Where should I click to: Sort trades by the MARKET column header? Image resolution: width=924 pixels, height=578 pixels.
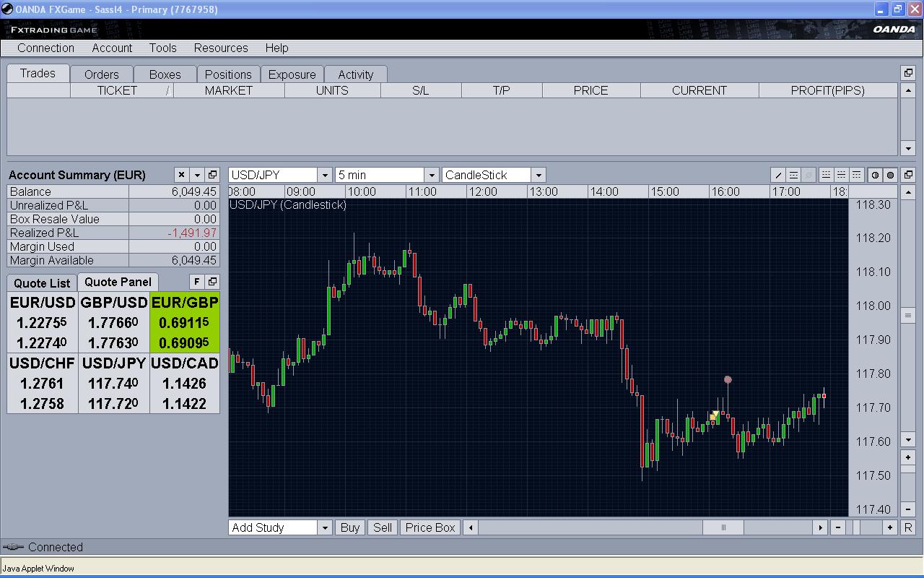point(229,90)
